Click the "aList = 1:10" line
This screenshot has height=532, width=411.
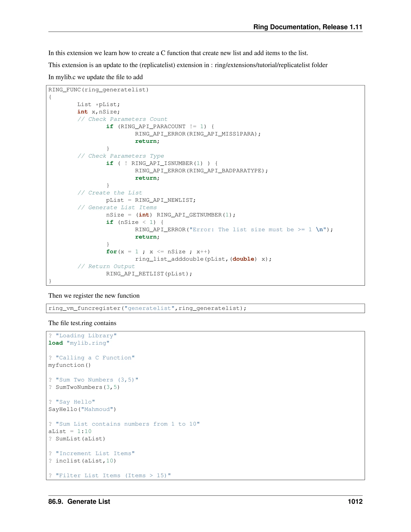[x=70, y=431]
